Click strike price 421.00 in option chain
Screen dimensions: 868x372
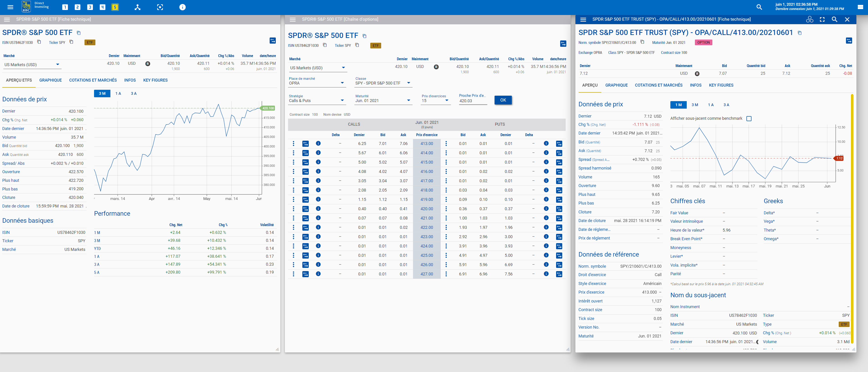click(x=427, y=218)
